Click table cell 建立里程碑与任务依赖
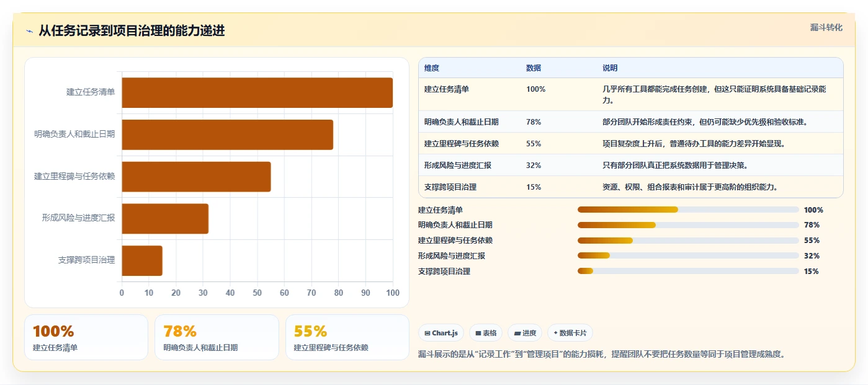Viewport: 868px width, 385px height. click(x=462, y=144)
